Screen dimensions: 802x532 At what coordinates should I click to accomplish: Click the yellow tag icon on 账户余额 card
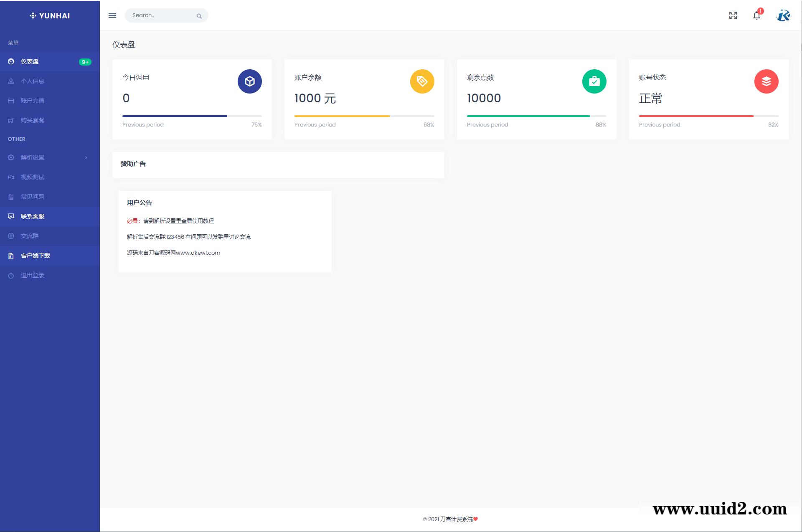pos(422,81)
